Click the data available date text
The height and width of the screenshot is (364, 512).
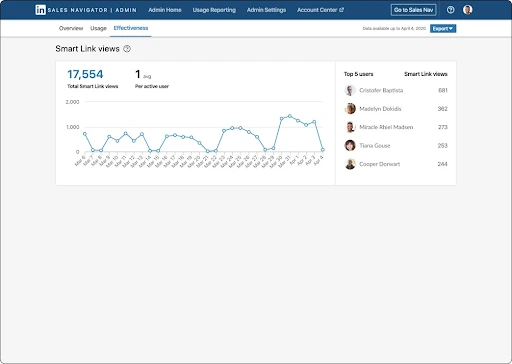point(394,28)
